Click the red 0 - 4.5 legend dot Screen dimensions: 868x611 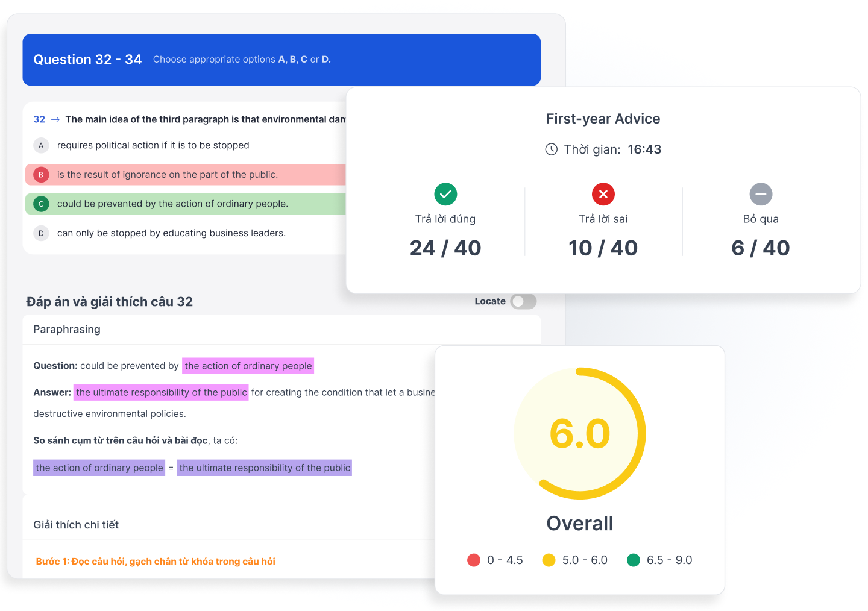pos(474,560)
